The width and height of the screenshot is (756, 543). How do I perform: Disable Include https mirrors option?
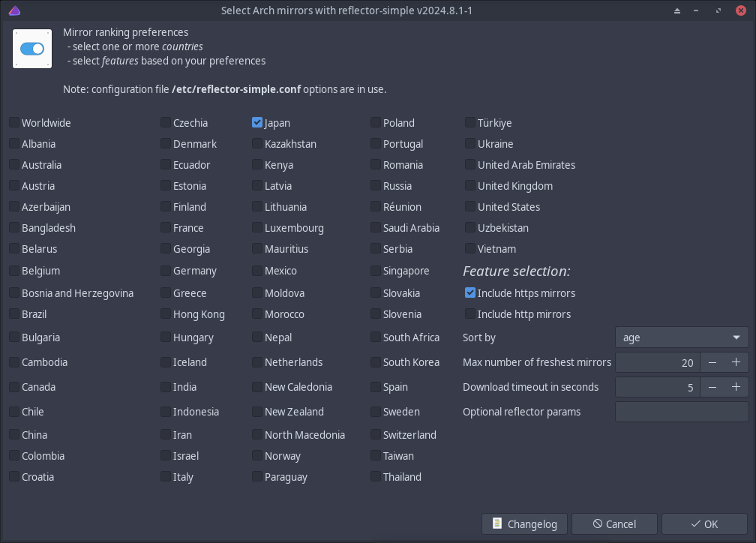click(470, 293)
